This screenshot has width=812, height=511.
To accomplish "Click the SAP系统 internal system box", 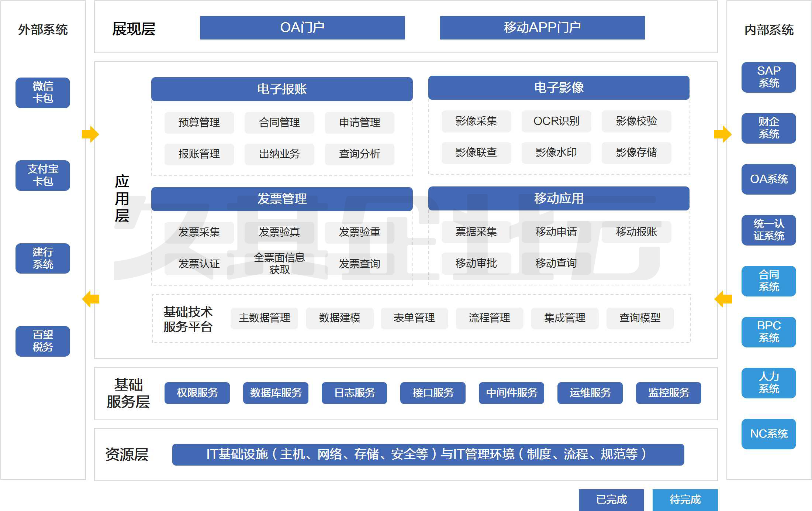I will tap(768, 77).
